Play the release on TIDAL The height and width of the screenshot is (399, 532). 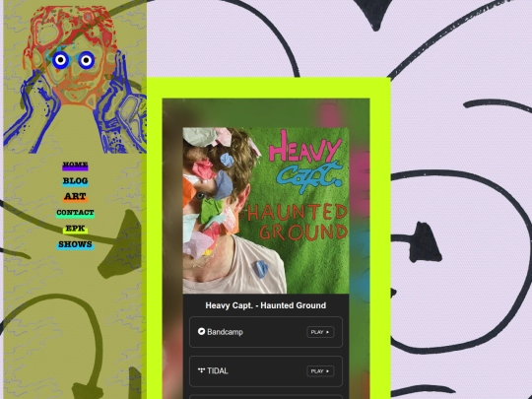(x=320, y=371)
